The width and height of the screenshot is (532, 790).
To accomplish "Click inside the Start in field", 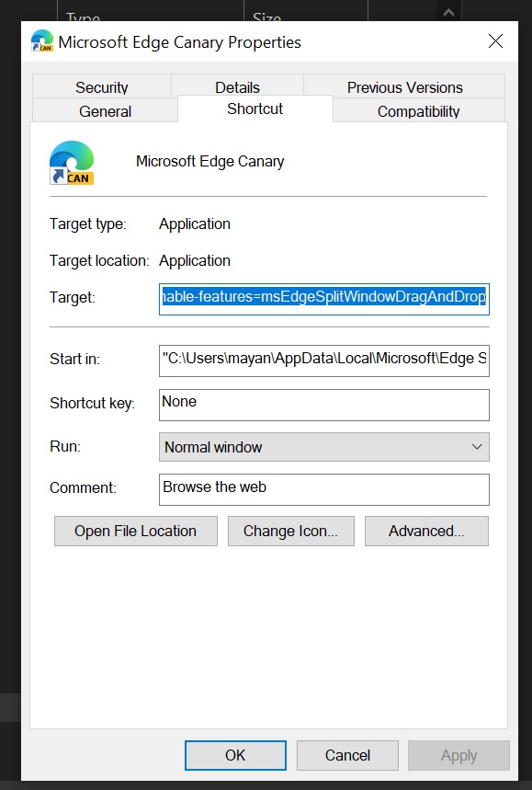I will tap(323, 361).
